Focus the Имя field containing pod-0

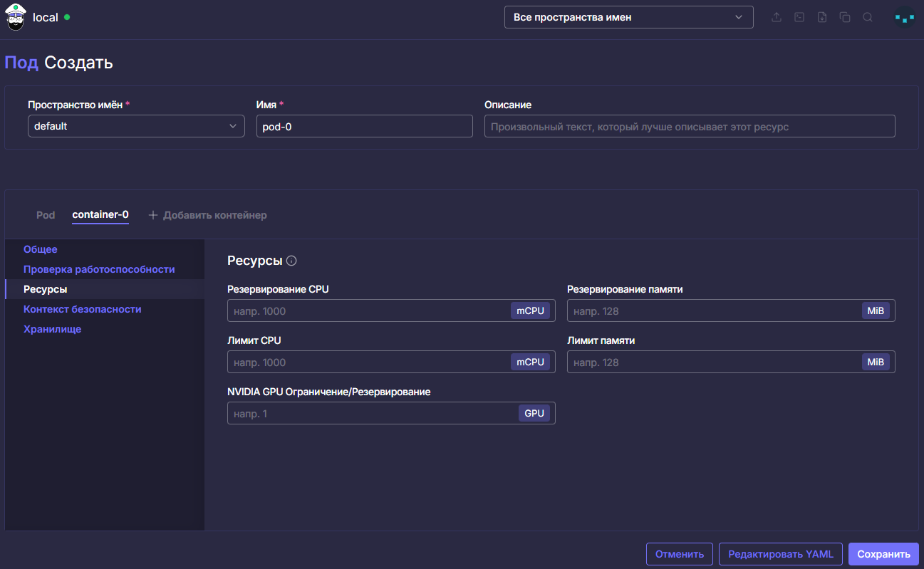(x=365, y=126)
